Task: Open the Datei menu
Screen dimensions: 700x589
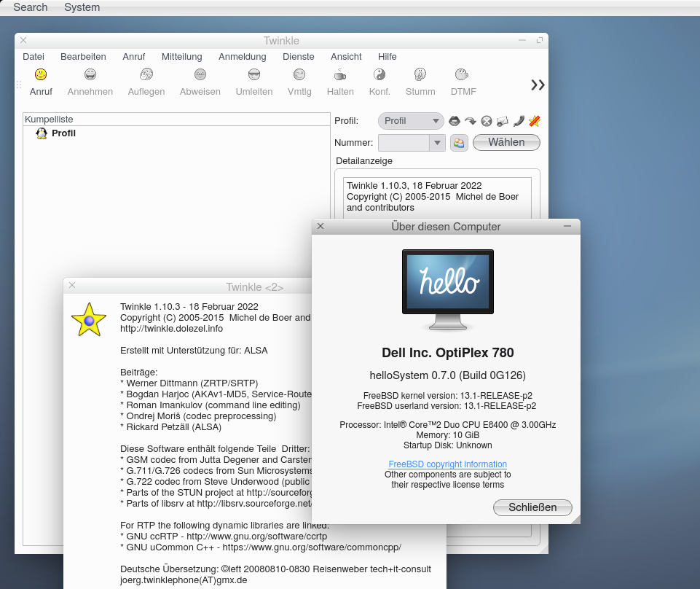Action: coord(34,57)
